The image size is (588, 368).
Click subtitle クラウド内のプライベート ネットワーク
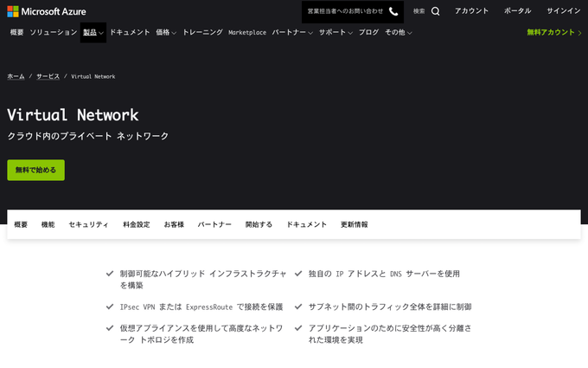tap(88, 136)
